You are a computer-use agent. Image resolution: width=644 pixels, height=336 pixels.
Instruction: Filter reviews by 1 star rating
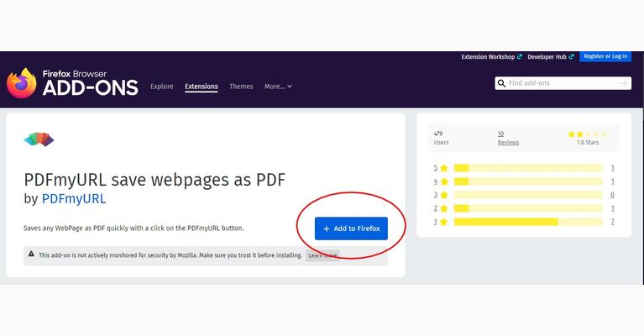coord(441,223)
